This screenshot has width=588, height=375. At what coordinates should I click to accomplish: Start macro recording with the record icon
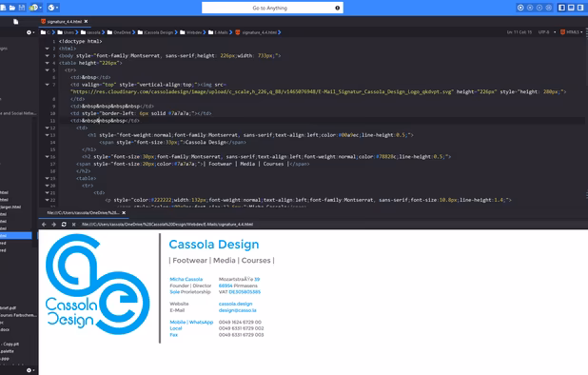[520, 8]
